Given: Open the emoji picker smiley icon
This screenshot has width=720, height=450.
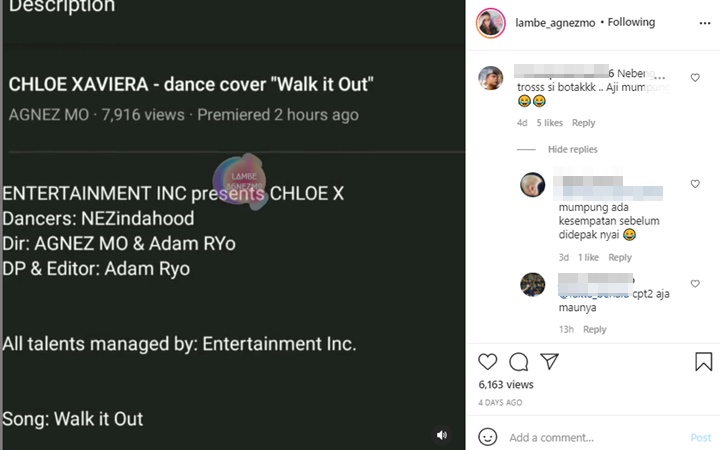Looking at the screenshot, I should click(x=488, y=437).
